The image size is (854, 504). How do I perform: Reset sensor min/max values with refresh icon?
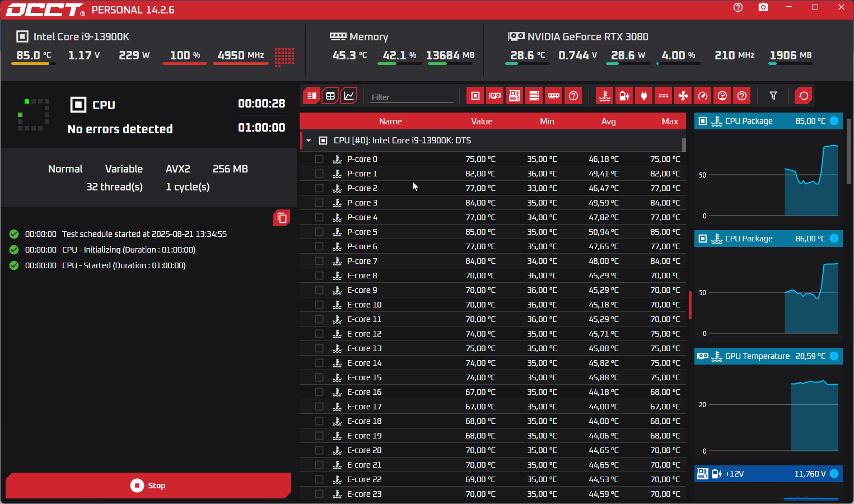click(x=804, y=96)
